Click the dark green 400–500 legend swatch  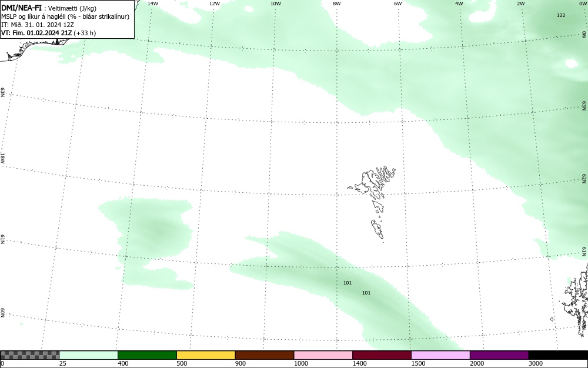[147, 355]
